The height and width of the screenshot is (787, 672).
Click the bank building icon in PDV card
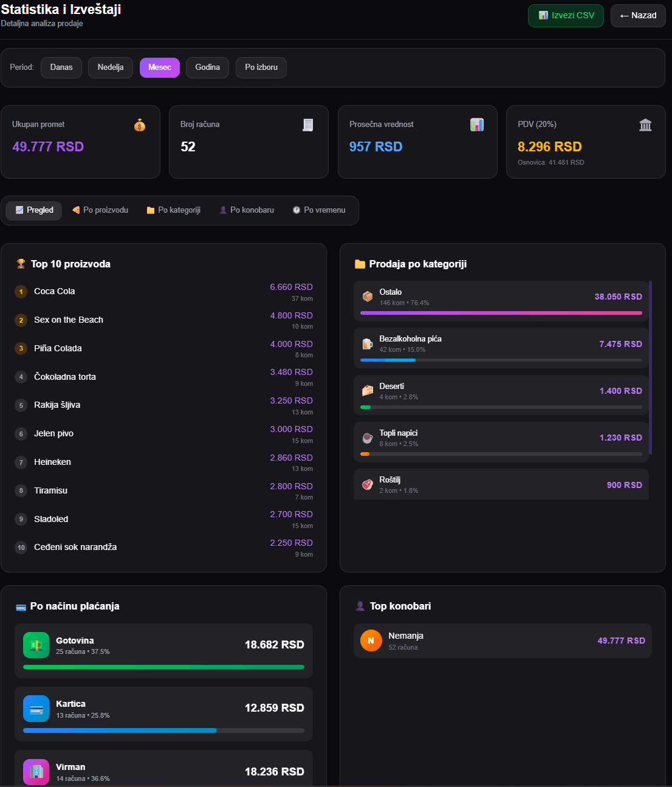[x=645, y=125]
